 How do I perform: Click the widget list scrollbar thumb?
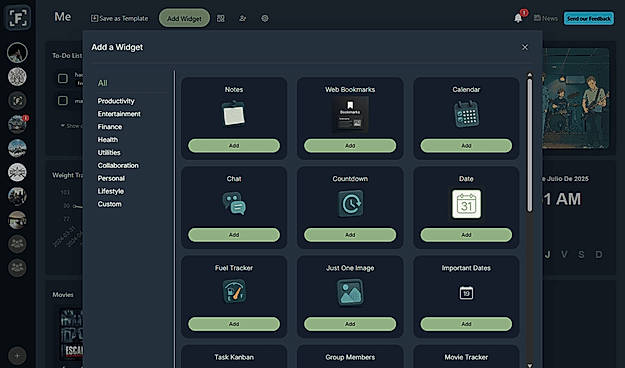pos(530,145)
